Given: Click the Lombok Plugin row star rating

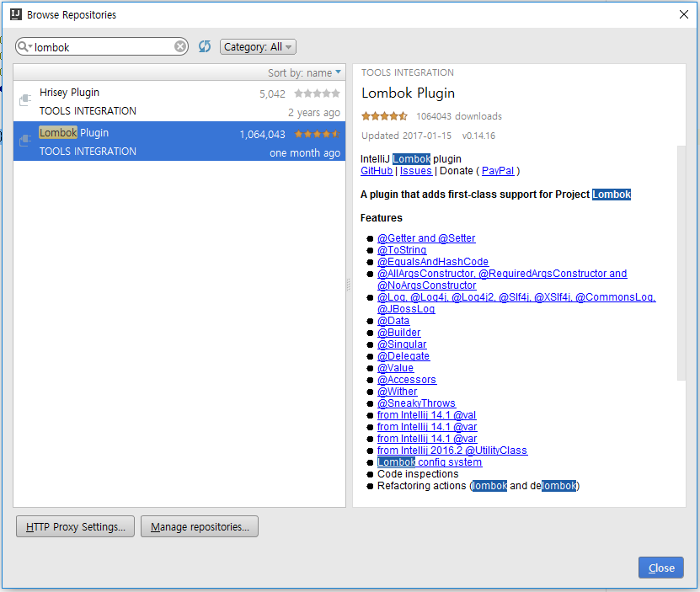Looking at the screenshot, I should [317, 134].
